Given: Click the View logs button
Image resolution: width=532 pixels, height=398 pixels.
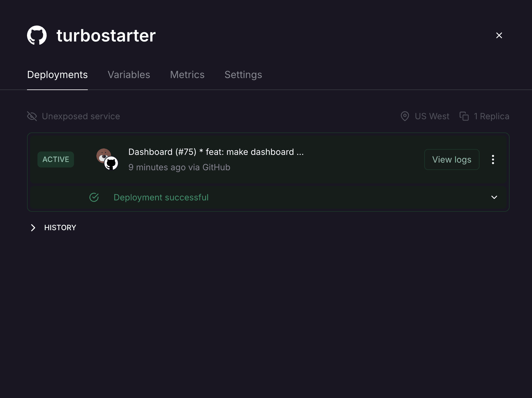Looking at the screenshot, I should click(x=452, y=160).
